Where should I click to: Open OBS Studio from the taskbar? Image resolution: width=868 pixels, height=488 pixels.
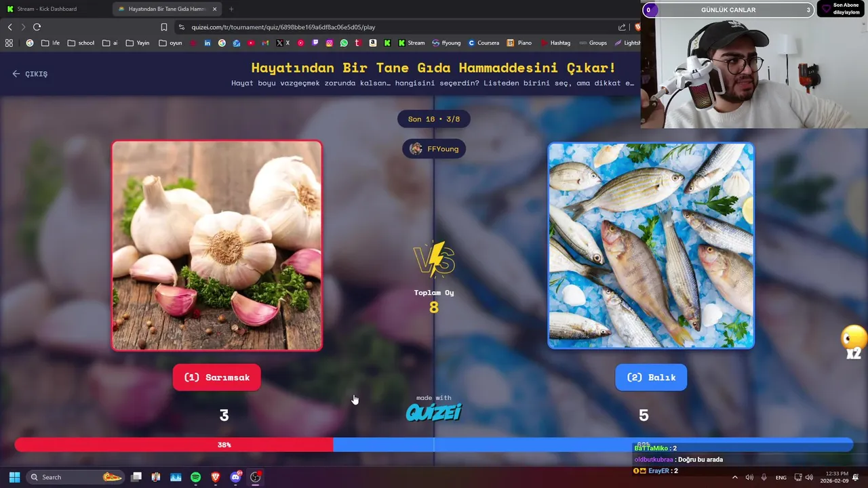tap(256, 477)
